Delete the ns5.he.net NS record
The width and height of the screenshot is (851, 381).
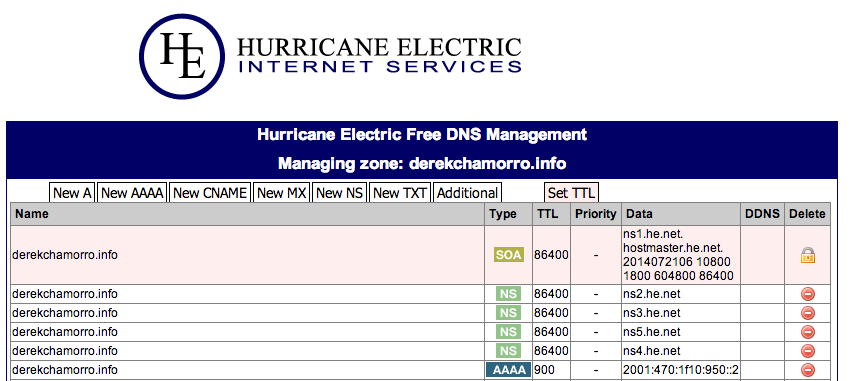point(808,332)
